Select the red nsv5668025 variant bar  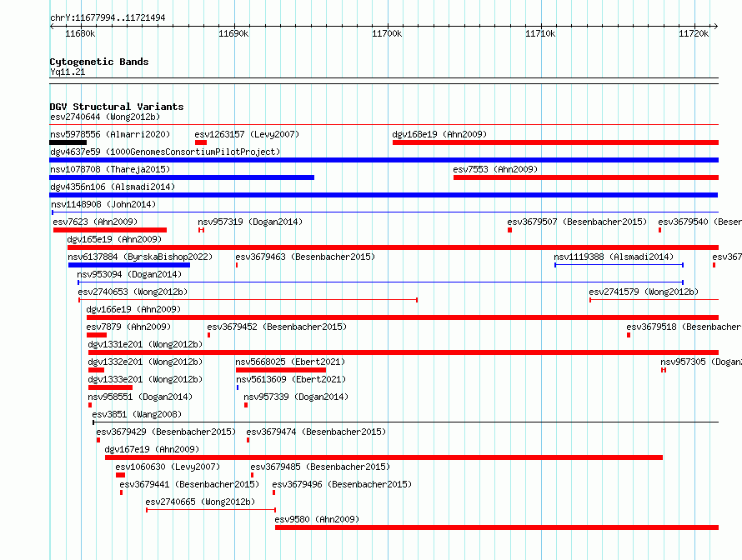click(x=281, y=370)
